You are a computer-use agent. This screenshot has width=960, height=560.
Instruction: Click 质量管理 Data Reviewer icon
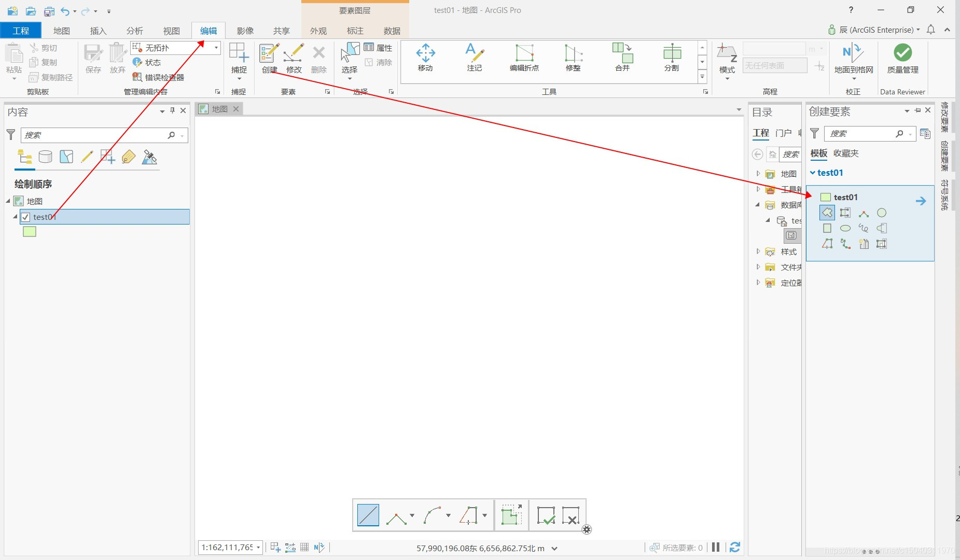tap(902, 59)
